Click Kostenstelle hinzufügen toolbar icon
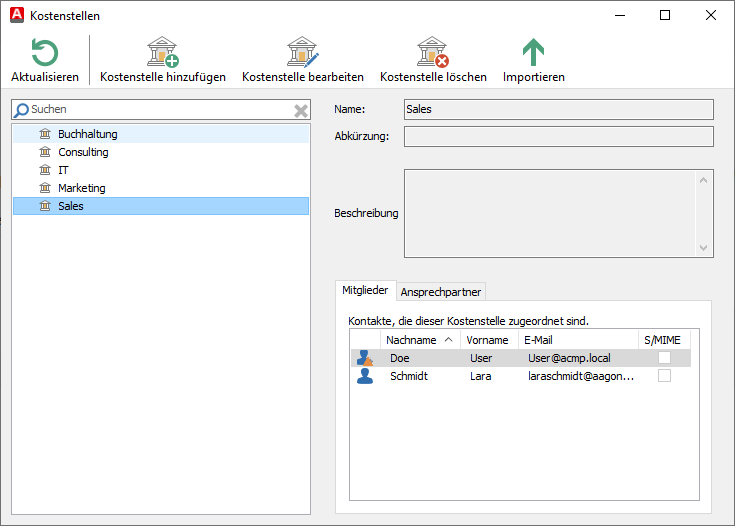The width and height of the screenshot is (735, 526). pos(162,52)
